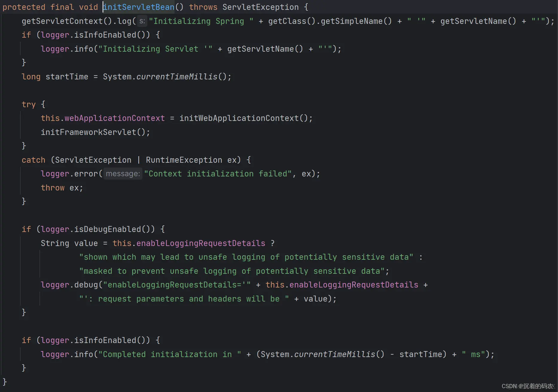Click the initServletBean method name
The width and height of the screenshot is (558, 392).
coord(139,7)
